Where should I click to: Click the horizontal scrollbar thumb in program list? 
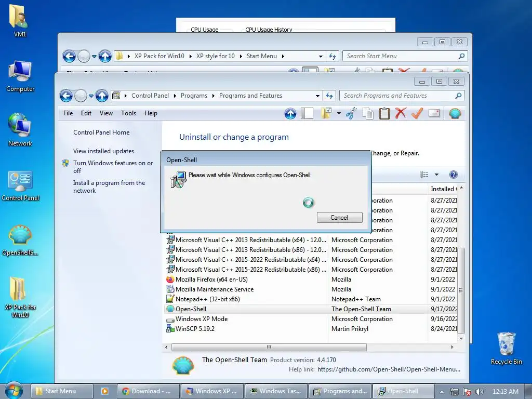(269, 347)
